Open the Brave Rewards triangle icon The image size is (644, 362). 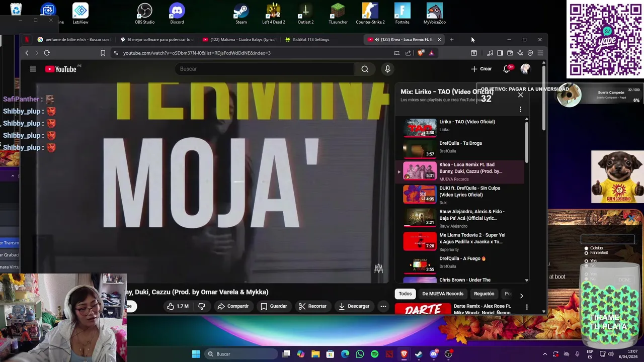[x=431, y=53]
